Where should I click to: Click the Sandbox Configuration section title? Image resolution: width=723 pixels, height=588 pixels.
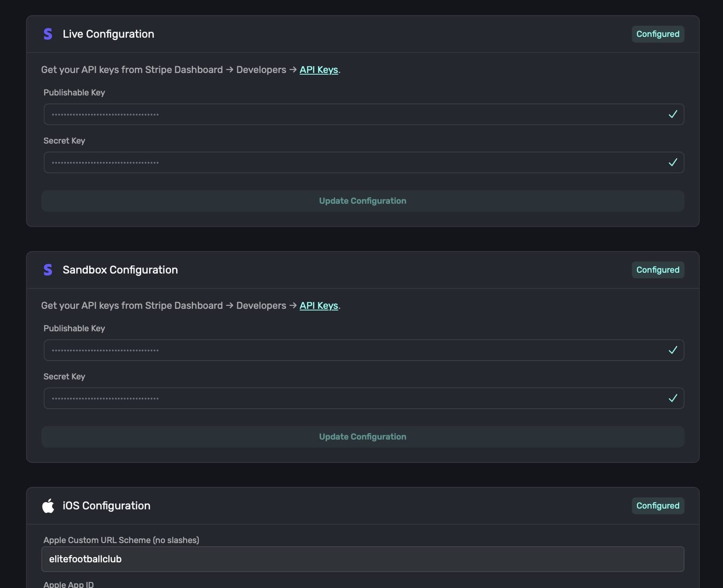[120, 270]
